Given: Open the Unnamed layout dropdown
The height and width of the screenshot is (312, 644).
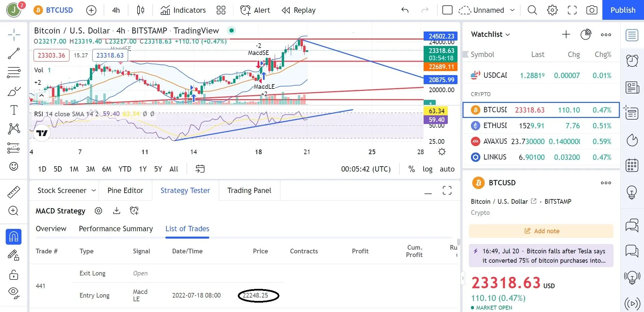Looking at the screenshot, I should [x=486, y=10].
